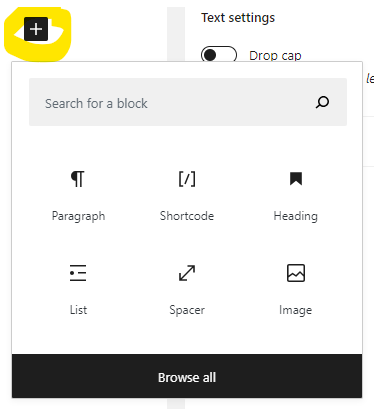Click the Paragraph text label

coord(78,216)
